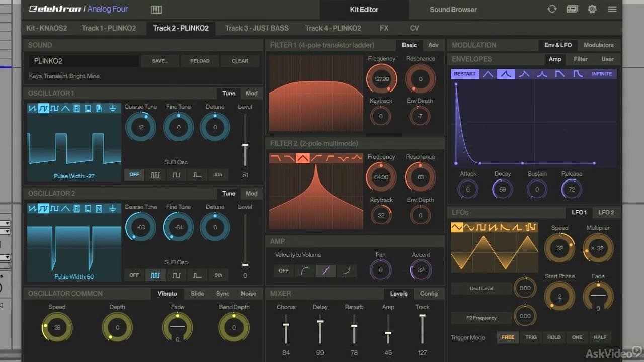Pick linear velocity to volume curve
644x362 pixels.
[326, 270]
